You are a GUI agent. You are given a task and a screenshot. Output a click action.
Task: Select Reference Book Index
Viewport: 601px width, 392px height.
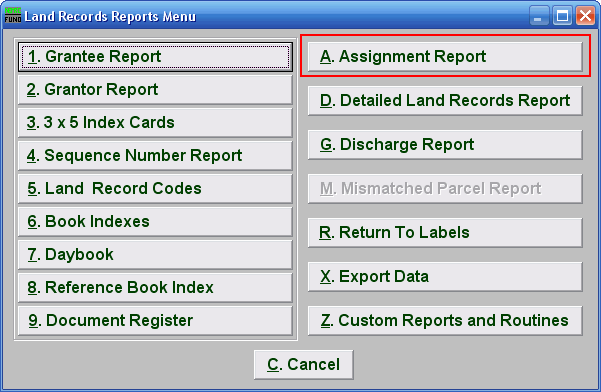(155, 287)
